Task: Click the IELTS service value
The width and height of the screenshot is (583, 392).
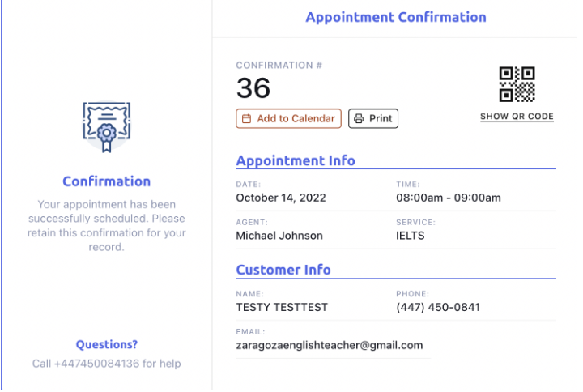Action: pyautogui.click(x=411, y=236)
